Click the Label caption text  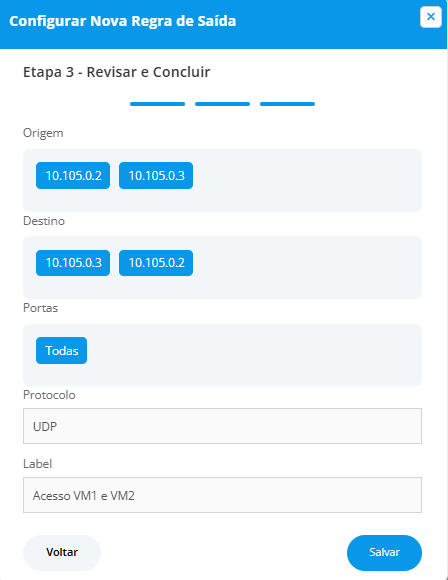pyautogui.click(x=37, y=463)
